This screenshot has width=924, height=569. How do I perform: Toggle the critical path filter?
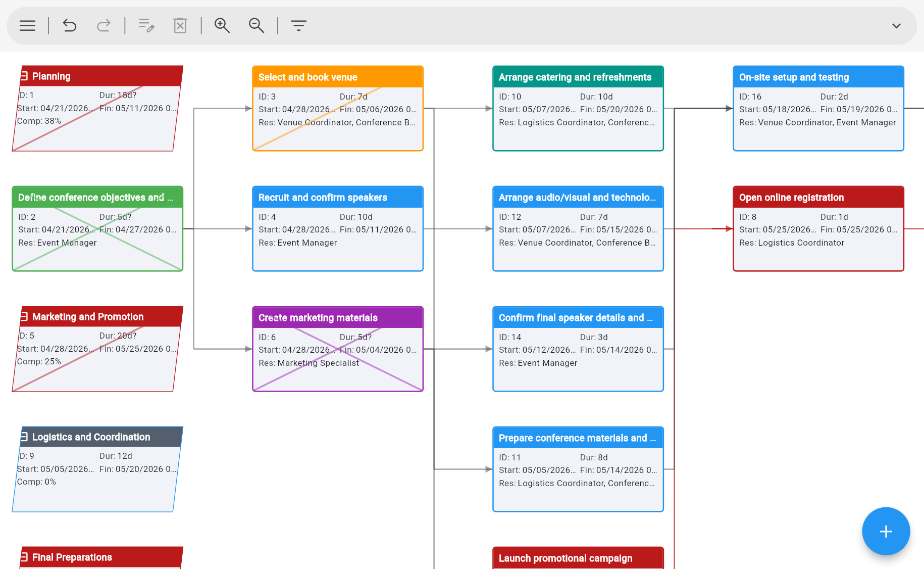click(x=298, y=25)
